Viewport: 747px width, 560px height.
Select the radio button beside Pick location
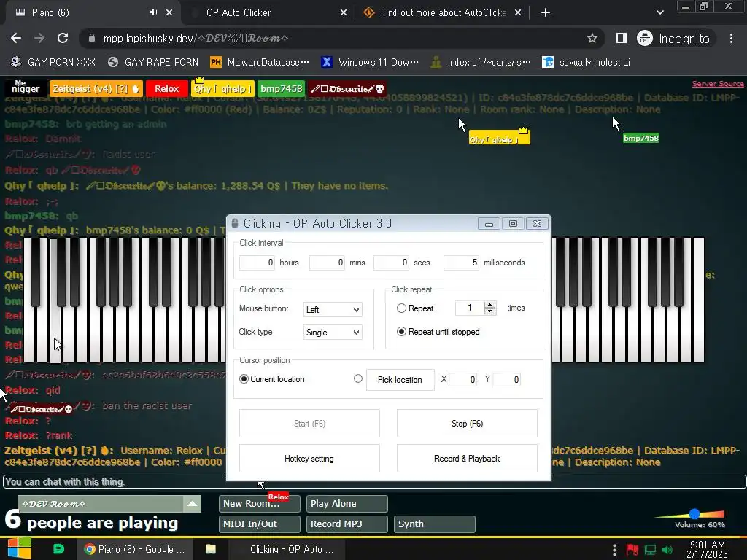click(x=357, y=378)
